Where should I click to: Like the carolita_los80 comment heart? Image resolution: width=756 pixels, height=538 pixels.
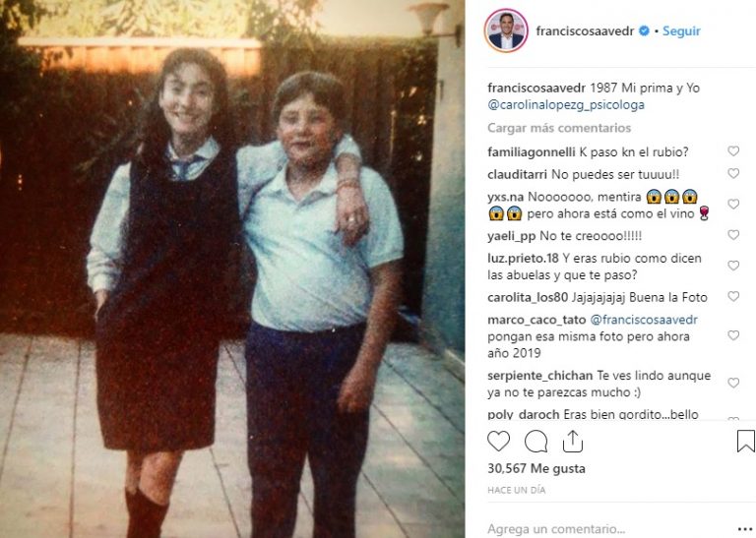point(733,297)
